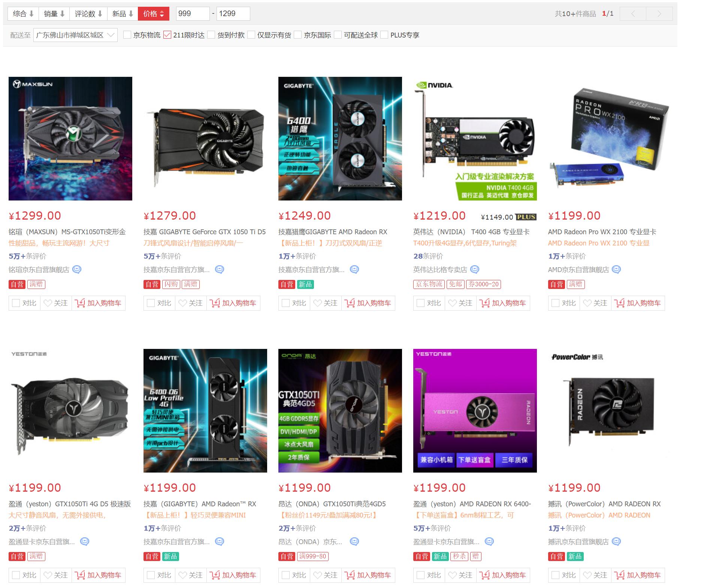Open delivery region dropdown 广东佛山市禅城区城区

[x=73, y=35]
